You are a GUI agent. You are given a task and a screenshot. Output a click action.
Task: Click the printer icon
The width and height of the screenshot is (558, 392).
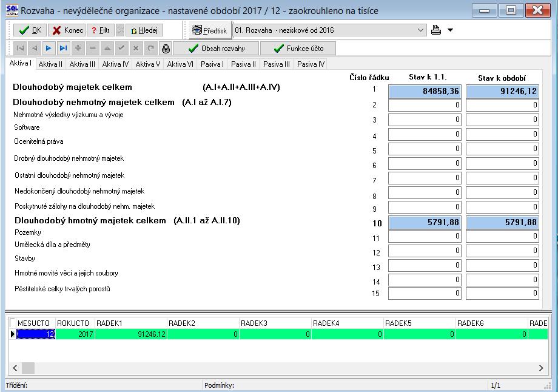[436, 30]
